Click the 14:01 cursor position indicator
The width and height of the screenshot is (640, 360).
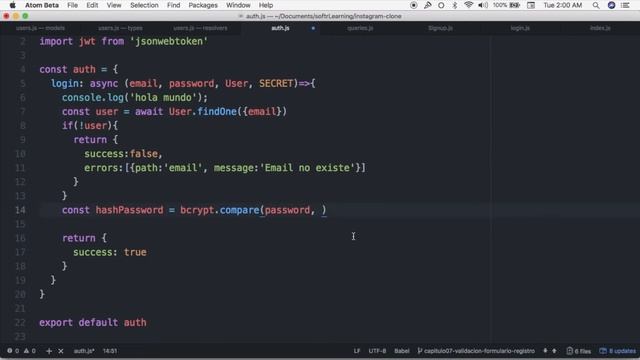[110, 351]
